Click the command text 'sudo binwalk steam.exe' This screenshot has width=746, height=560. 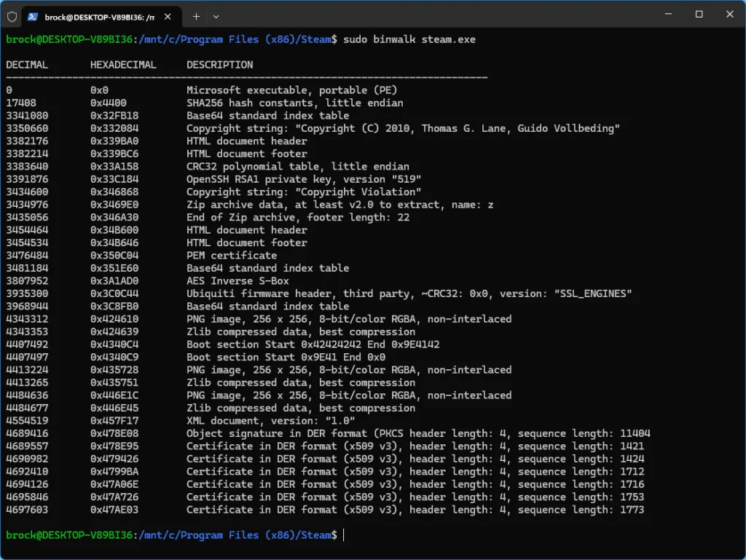409,39
